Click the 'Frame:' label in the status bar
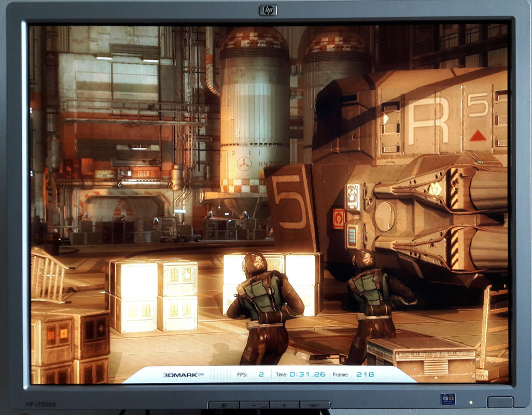This screenshot has width=532, height=415. point(340,375)
